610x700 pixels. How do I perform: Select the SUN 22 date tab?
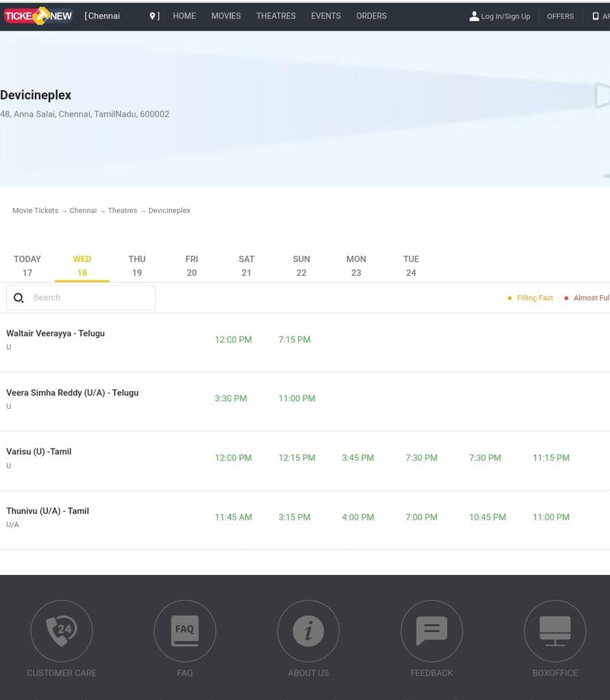point(302,266)
